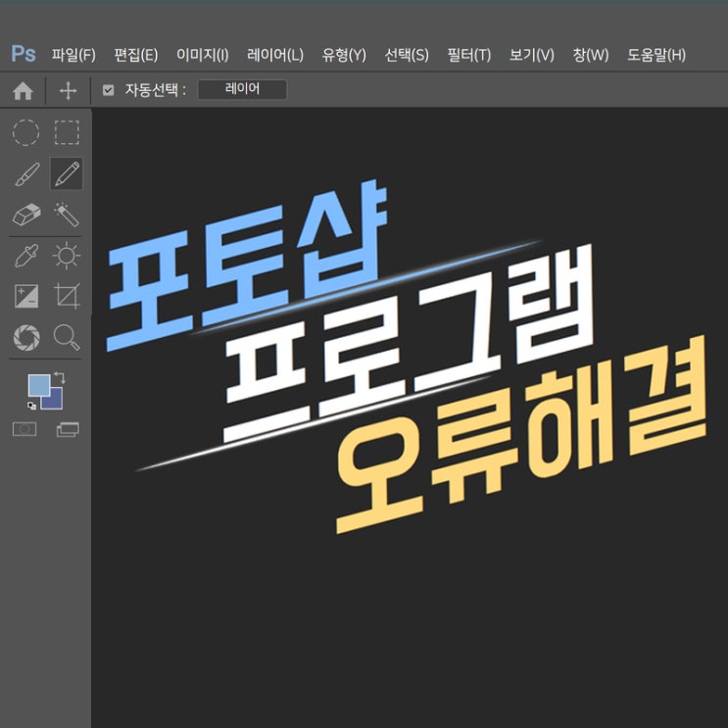Change the screen mode
Screen dimensions: 728x728
point(68,429)
